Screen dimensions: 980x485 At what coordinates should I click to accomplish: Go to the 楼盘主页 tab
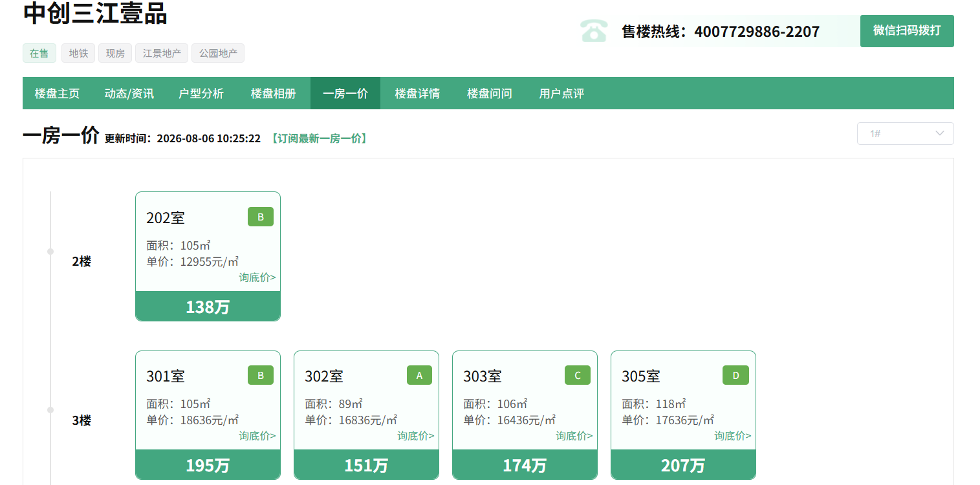tap(57, 93)
